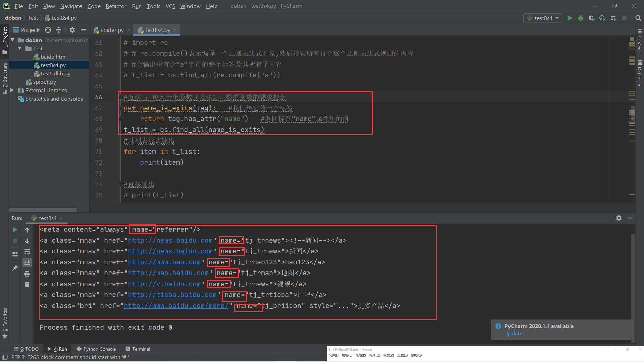
Task: Pin the Run tab with the pin icon
Action: 15,268
